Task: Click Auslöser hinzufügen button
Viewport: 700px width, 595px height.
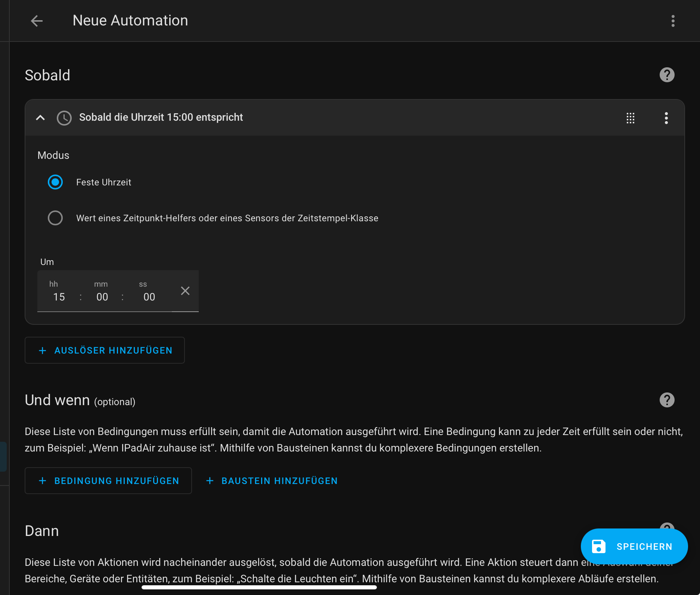Action: [105, 350]
